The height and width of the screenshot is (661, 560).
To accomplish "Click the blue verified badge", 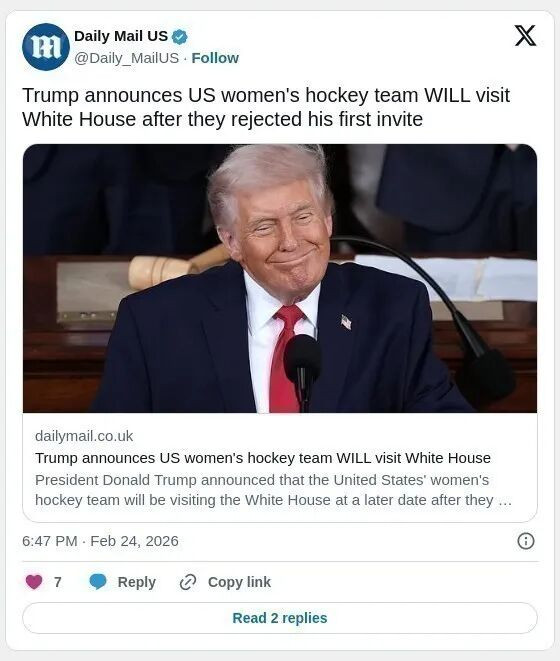I will coord(180,37).
